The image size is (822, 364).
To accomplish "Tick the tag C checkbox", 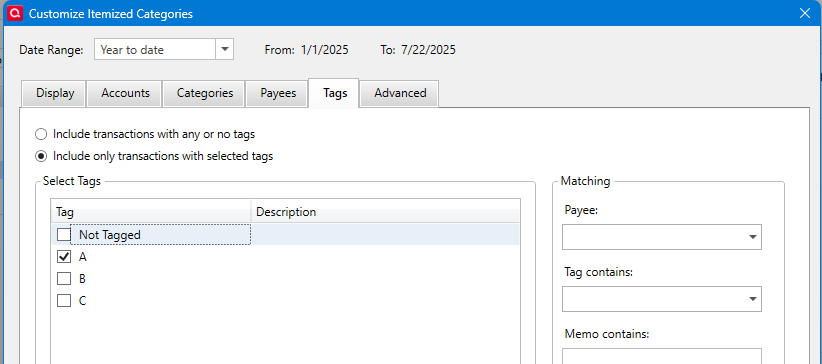I will tap(64, 301).
